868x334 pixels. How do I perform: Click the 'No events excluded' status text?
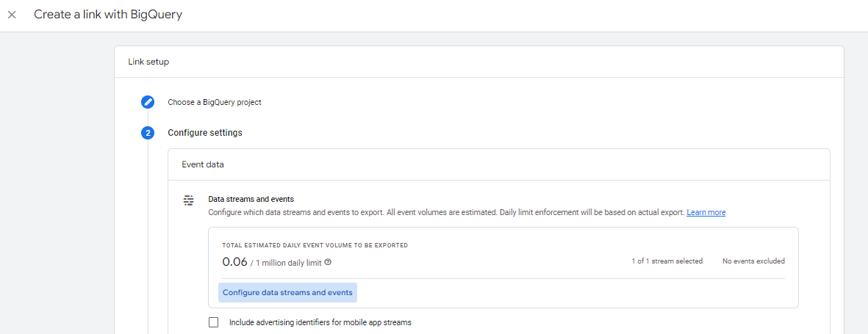pyautogui.click(x=753, y=261)
